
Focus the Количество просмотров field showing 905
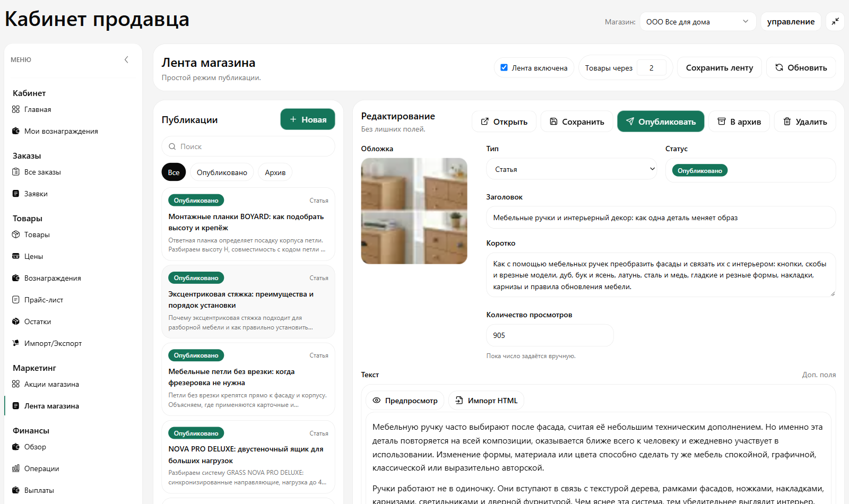coord(550,335)
